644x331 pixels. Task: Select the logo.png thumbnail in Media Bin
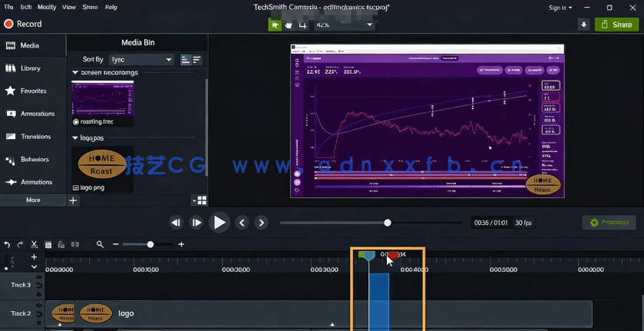[102, 164]
